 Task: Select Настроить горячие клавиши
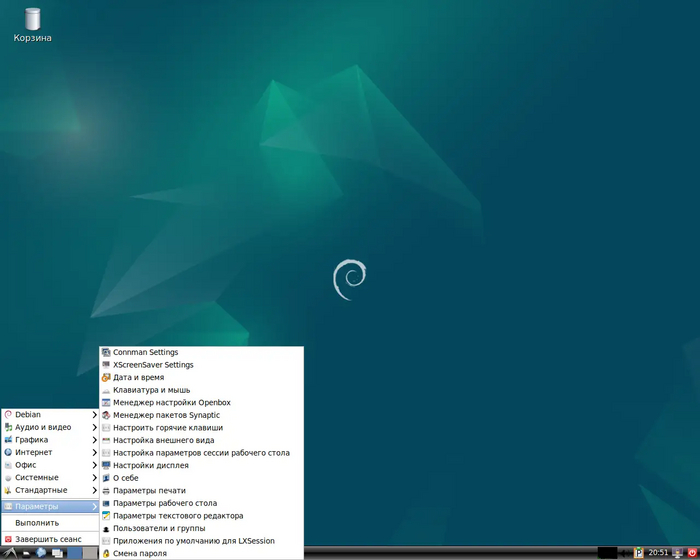click(201, 428)
